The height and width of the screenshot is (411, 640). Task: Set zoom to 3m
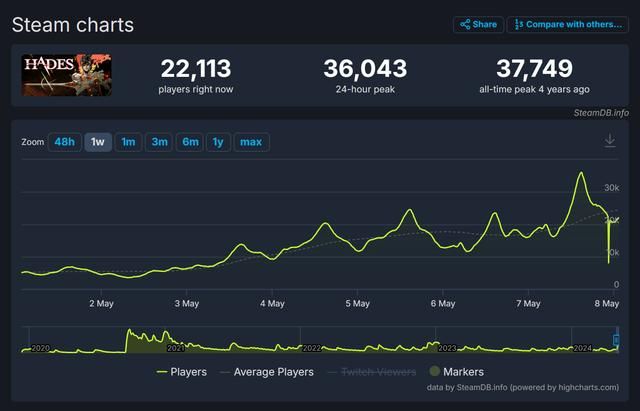[159, 142]
